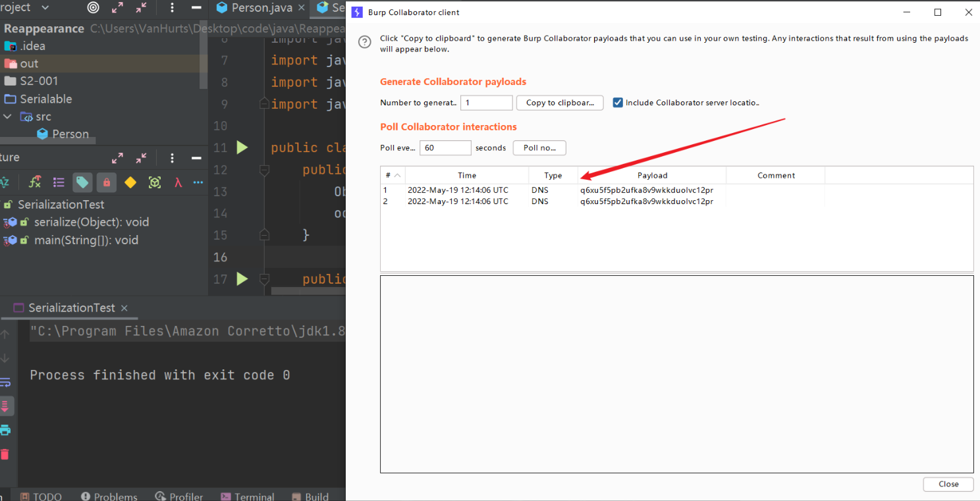This screenshot has height=501, width=980.
Task: Hide the Project panel with minus icon
Action: tap(196, 8)
